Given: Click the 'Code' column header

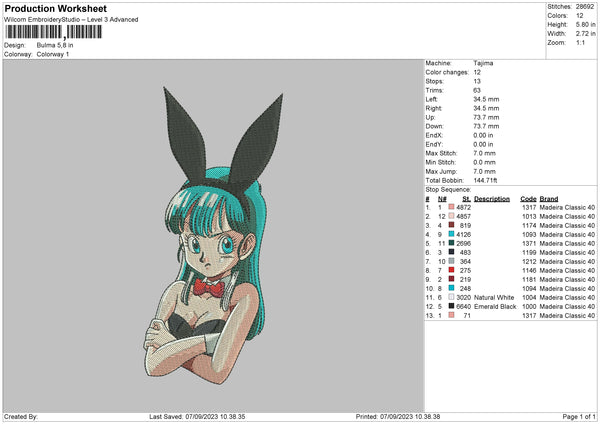Looking at the screenshot, I should [x=528, y=199].
